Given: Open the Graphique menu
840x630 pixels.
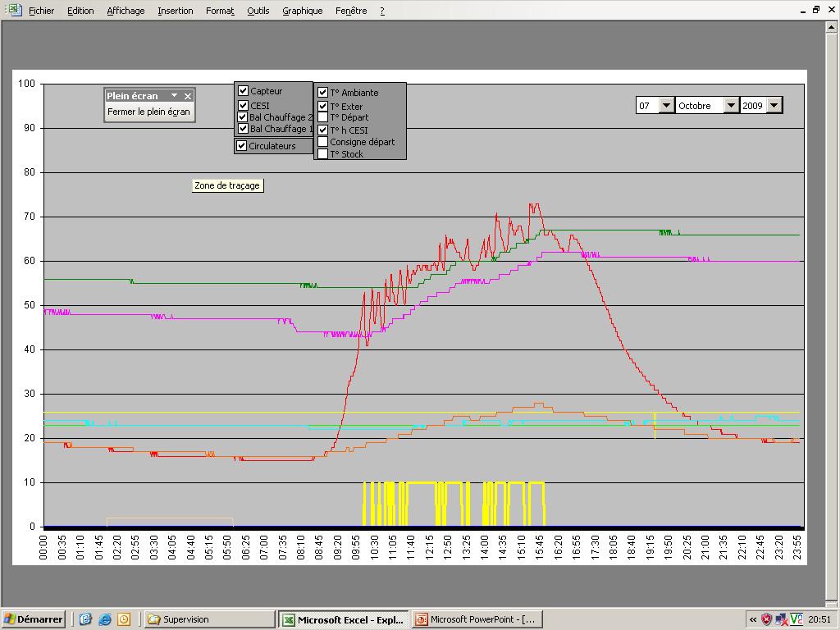Looking at the screenshot, I should pyautogui.click(x=303, y=11).
